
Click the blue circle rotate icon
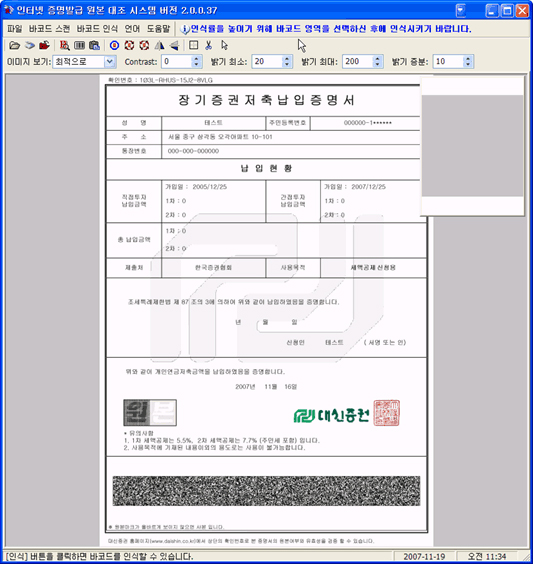point(114,45)
